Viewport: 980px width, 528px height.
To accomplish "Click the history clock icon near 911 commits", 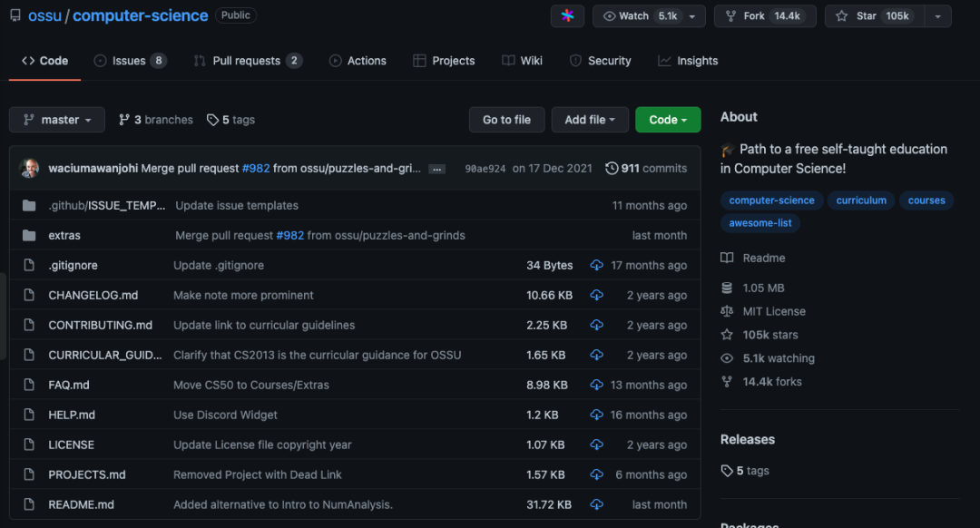I will [x=612, y=168].
